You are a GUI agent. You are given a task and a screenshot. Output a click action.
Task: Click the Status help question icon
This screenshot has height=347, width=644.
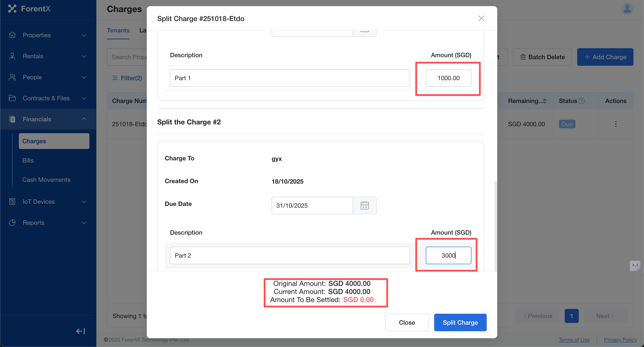582,101
